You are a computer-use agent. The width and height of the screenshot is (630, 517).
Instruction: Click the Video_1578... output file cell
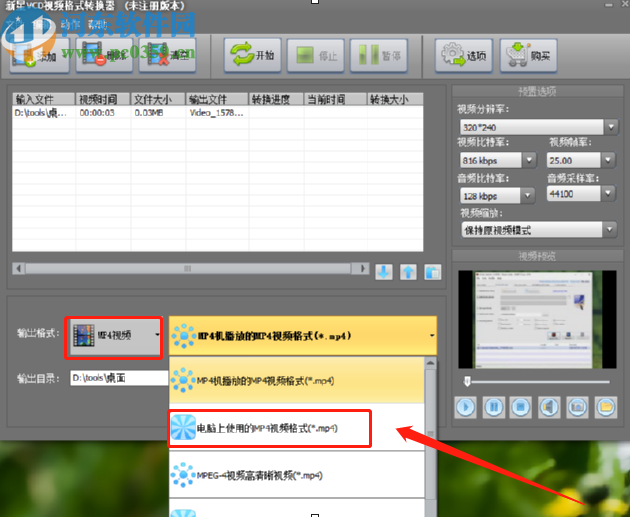click(x=217, y=112)
